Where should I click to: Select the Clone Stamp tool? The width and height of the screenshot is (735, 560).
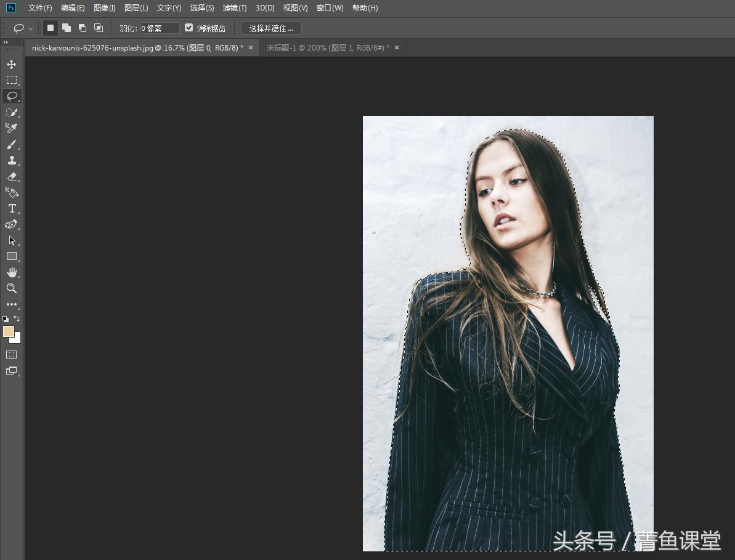pos(12,160)
